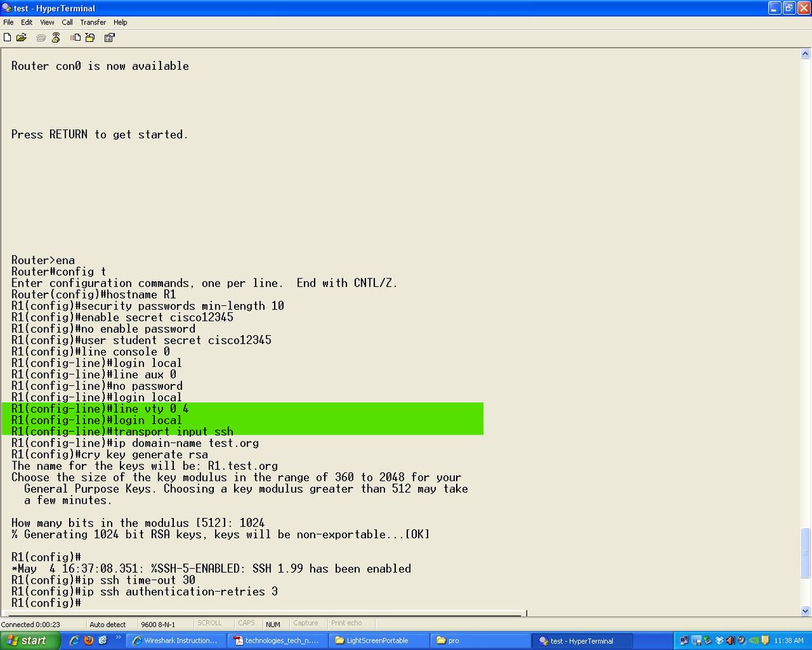Switch to LightScreenPortable taskbar folder
This screenshot has height=650, width=812.
379,641
